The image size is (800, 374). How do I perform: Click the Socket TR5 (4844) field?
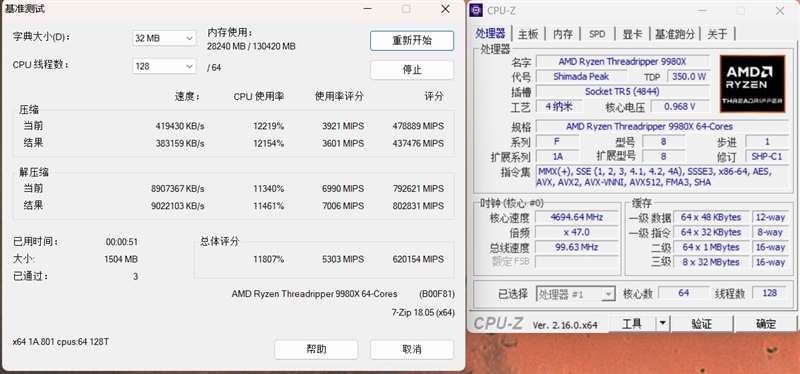(x=622, y=92)
